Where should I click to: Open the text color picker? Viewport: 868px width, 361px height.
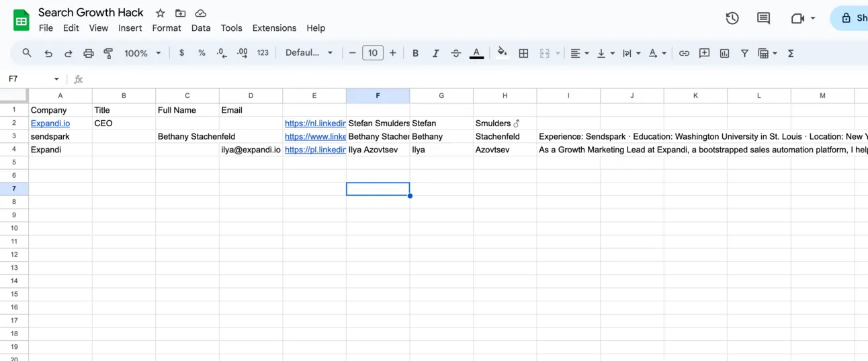(x=476, y=53)
